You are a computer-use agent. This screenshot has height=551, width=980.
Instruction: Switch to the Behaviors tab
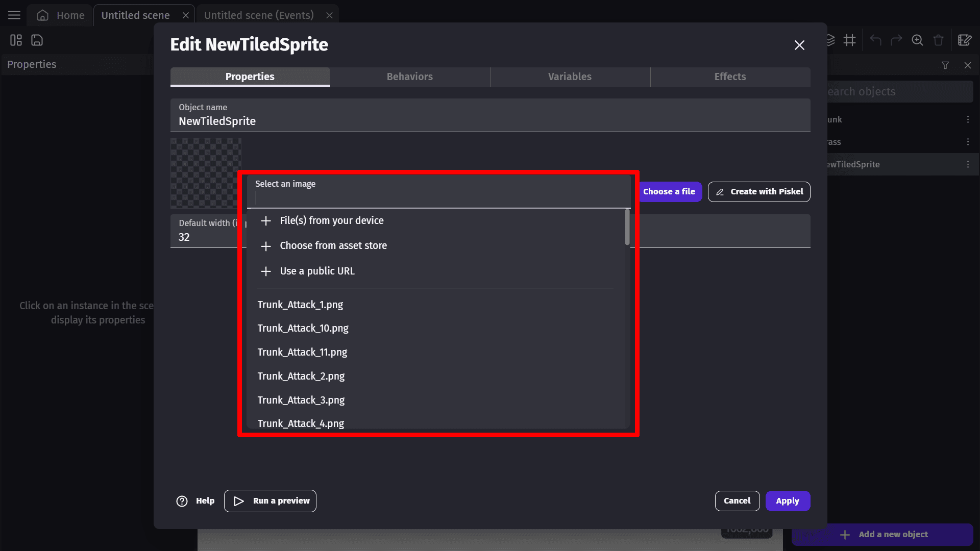[x=409, y=77]
